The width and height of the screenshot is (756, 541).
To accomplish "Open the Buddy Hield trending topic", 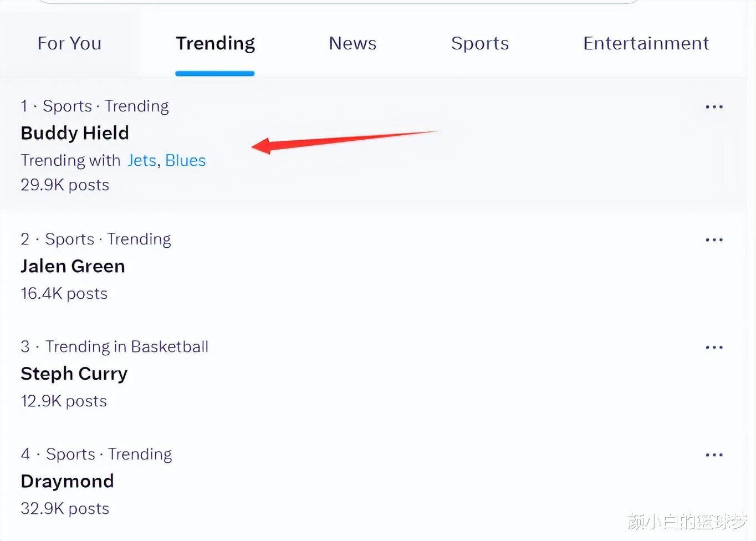I will pyautogui.click(x=75, y=133).
